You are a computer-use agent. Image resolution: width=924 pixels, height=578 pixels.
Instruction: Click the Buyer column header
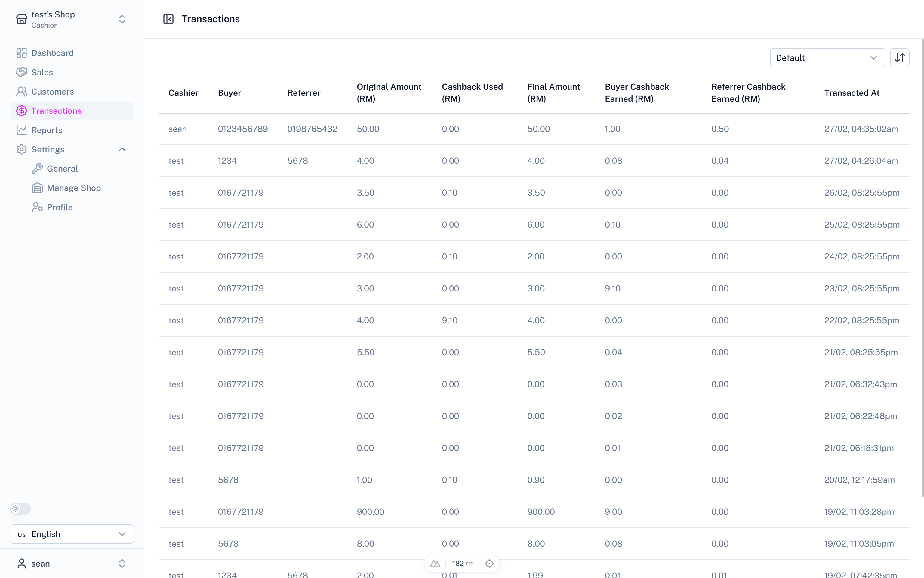(229, 93)
